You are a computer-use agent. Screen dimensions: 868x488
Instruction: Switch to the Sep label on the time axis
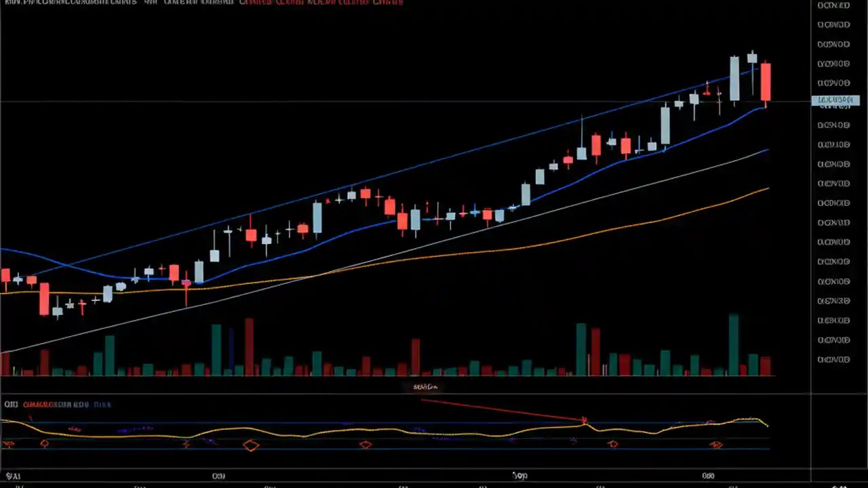click(x=520, y=476)
